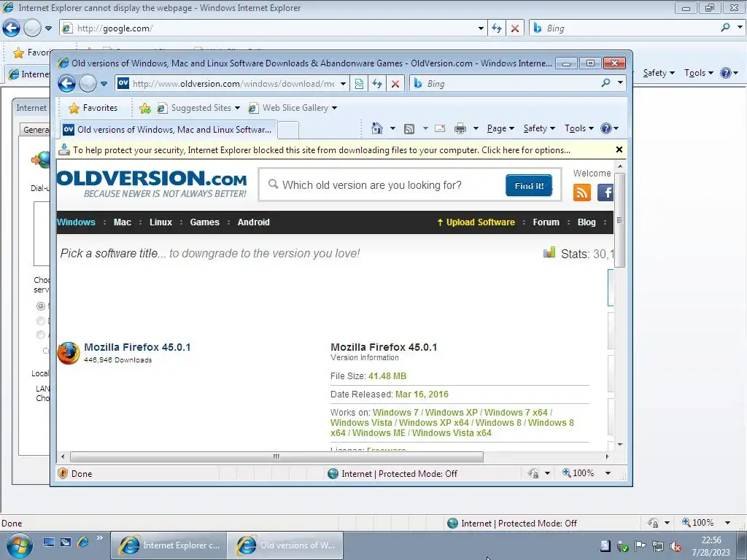Click the RSS feeds icon in front toolbar

click(409, 128)
